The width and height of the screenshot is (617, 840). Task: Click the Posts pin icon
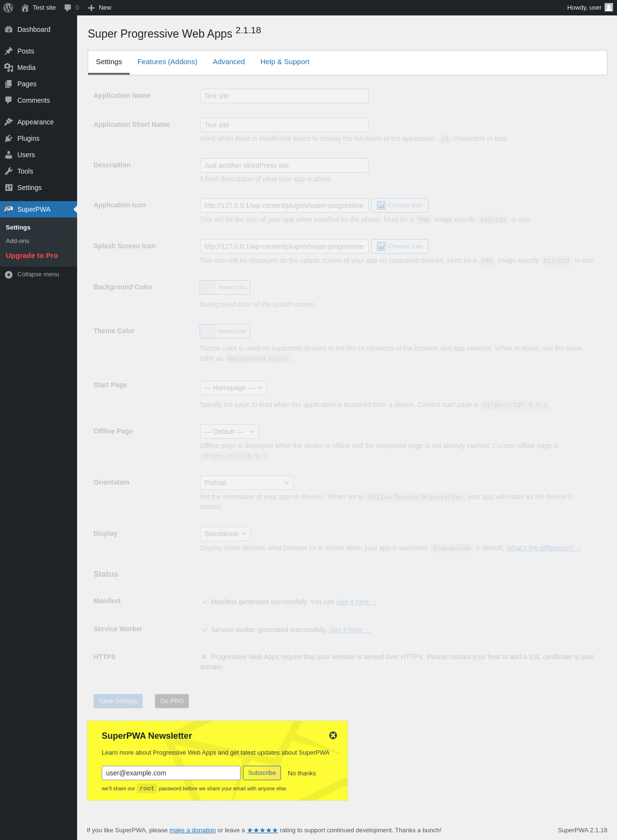[x=9, y=51]
